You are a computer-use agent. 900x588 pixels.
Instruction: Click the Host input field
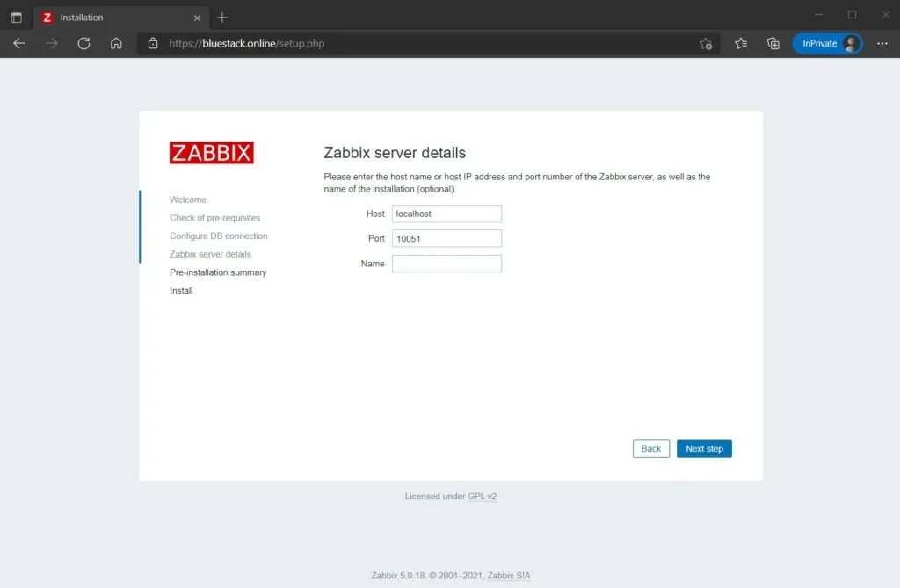(446, 214)
